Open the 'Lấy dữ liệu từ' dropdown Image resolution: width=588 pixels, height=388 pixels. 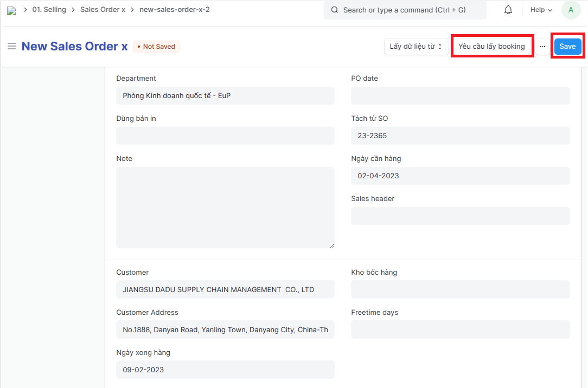416,47
